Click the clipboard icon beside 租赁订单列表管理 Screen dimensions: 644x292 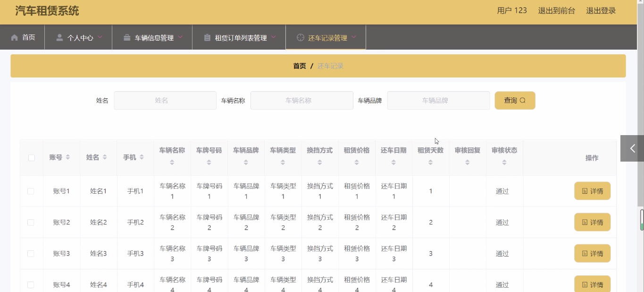tap(207, 37)
